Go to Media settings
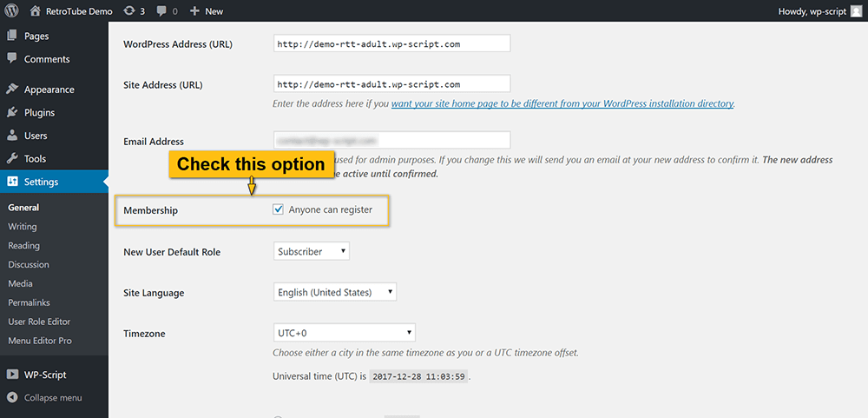The image size is (868, 418). 21,283
